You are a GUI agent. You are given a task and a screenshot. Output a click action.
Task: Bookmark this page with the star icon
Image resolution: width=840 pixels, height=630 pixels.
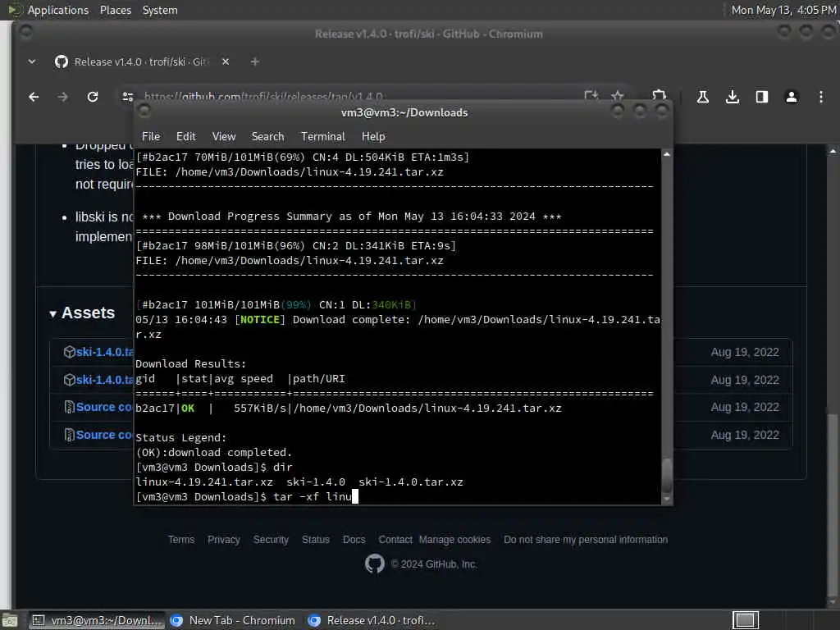617,96
